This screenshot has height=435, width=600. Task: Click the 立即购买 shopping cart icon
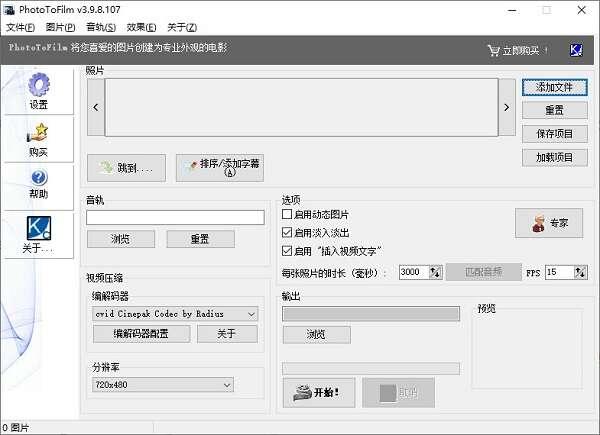[x=493, y=50]
